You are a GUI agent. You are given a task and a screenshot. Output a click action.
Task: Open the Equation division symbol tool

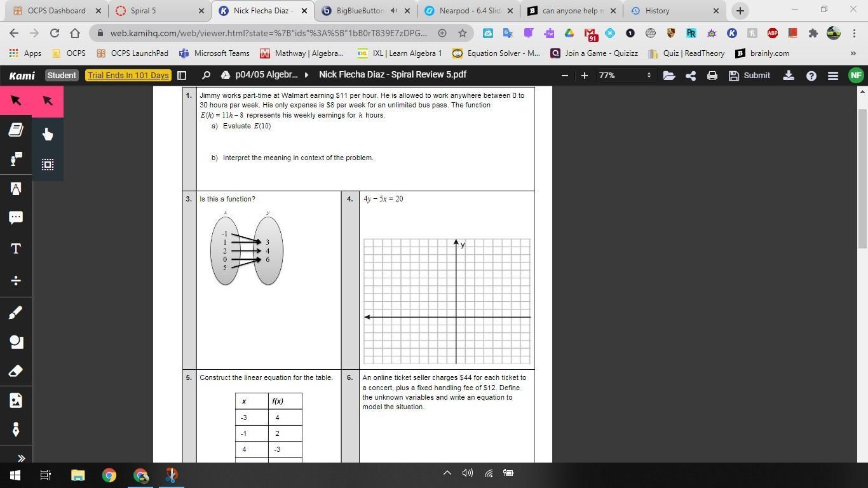point(16,280)
